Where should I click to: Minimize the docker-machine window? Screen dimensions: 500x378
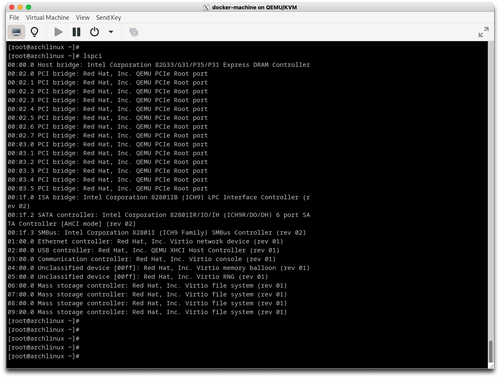[20, 7]
